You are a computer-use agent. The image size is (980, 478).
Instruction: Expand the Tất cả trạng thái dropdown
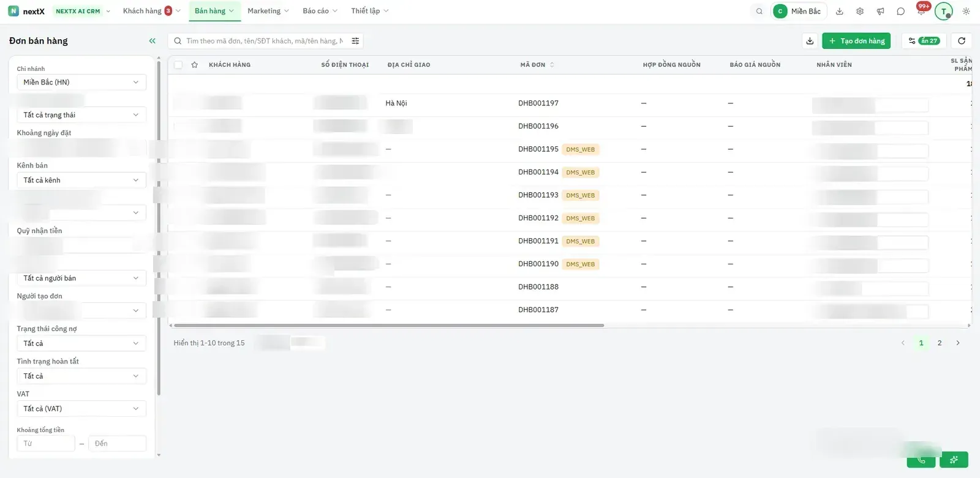[81, 115]
